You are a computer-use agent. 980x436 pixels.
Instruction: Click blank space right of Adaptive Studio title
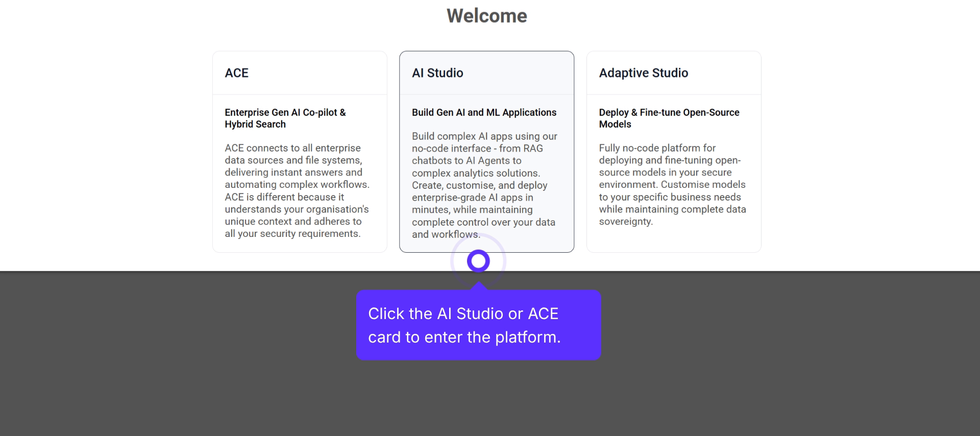click(725, 73)
